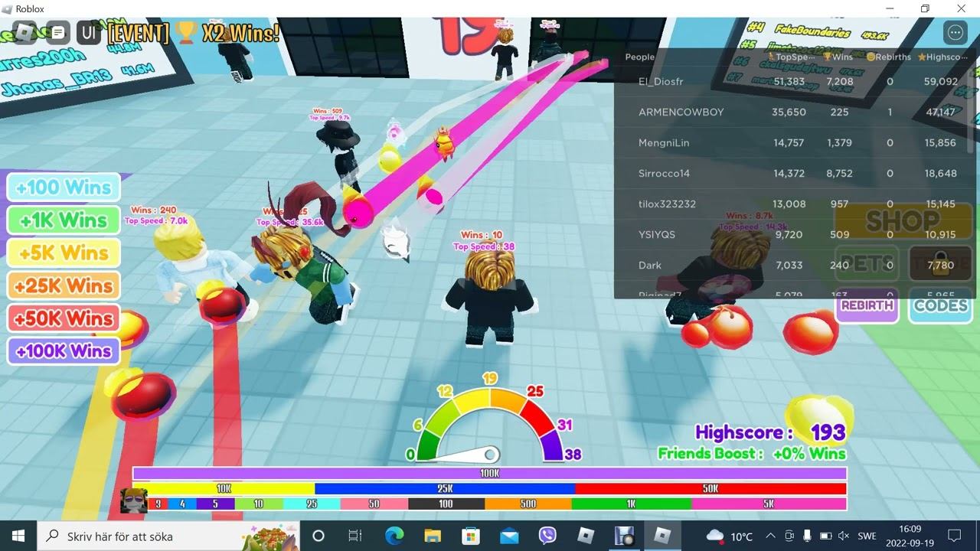Open the three-dots more menu

pyautogui.click(x=955, y=33)
